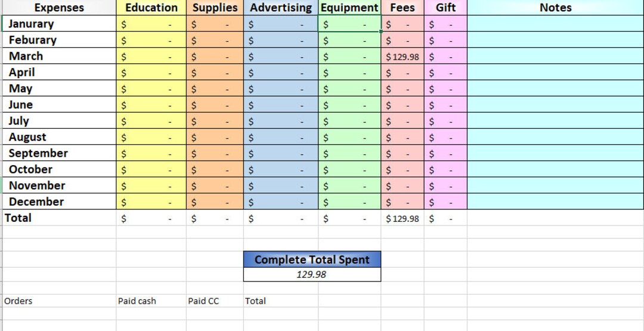This screenshot has height=331, width=644.
Task: Select the Education column header
Action: point(151,7)
